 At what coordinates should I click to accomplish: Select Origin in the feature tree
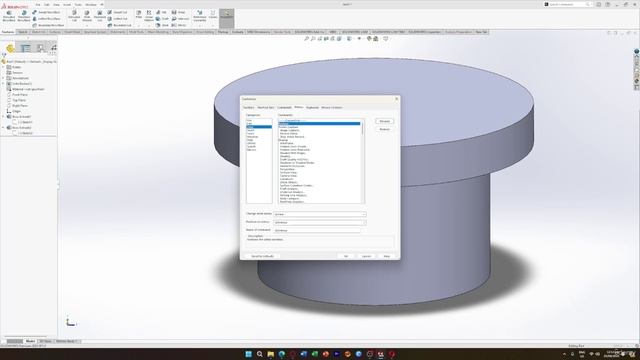tap(16, 111)
